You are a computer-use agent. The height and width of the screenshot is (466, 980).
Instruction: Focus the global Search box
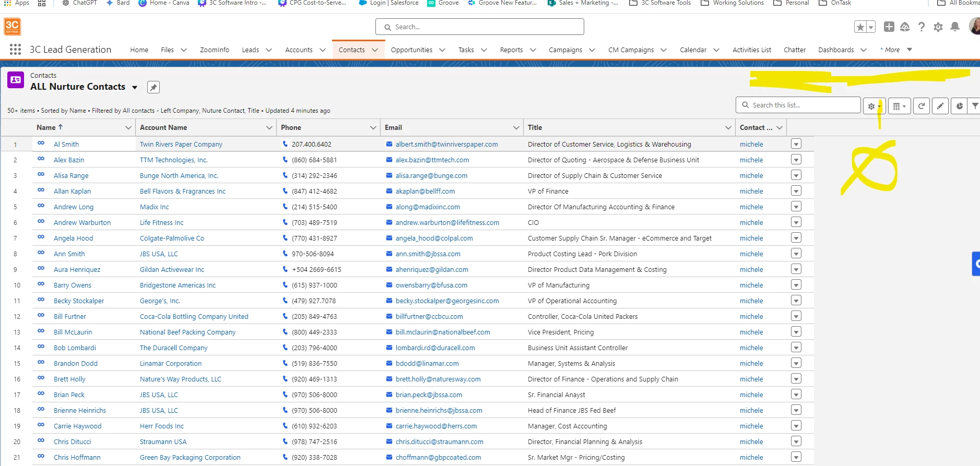(x=480, y=27)
